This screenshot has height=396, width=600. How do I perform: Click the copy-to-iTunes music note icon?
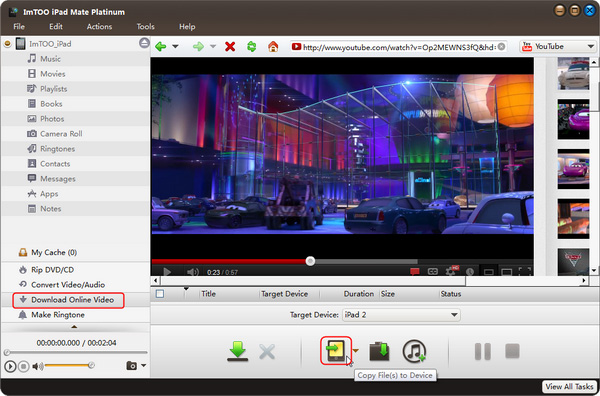click(x=414, y=351)
